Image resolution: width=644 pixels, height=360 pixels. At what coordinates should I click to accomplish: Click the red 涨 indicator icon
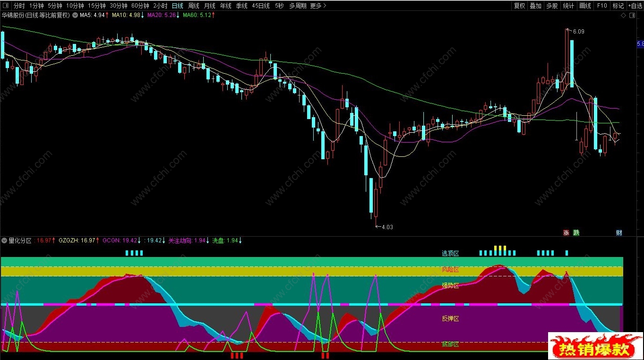[566, 232]
